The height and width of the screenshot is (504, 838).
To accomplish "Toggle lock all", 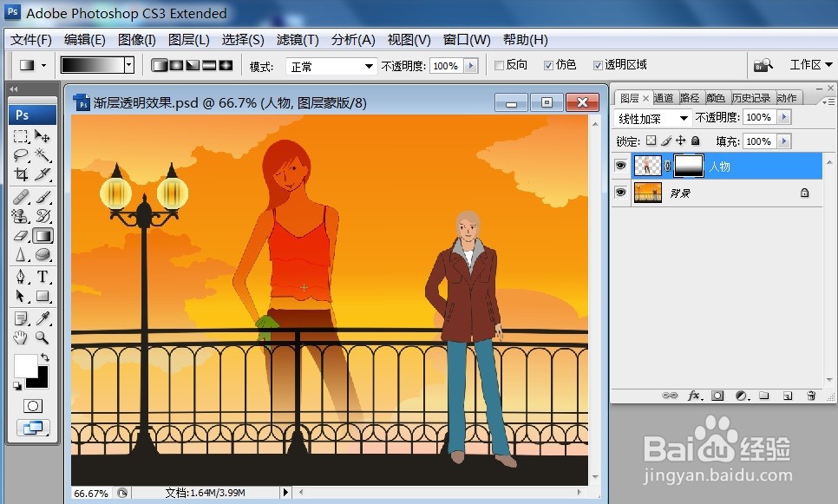I will point(696,141).
